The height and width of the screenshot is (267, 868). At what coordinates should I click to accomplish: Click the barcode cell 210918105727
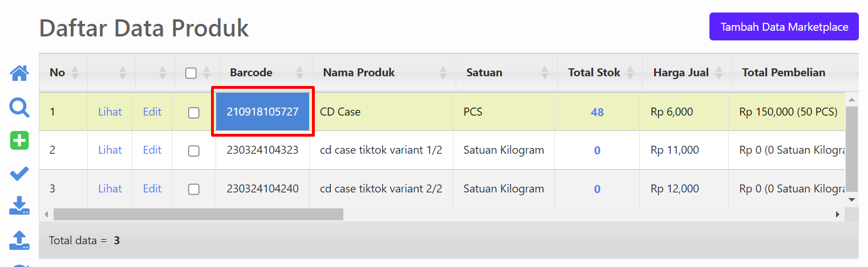262,112
